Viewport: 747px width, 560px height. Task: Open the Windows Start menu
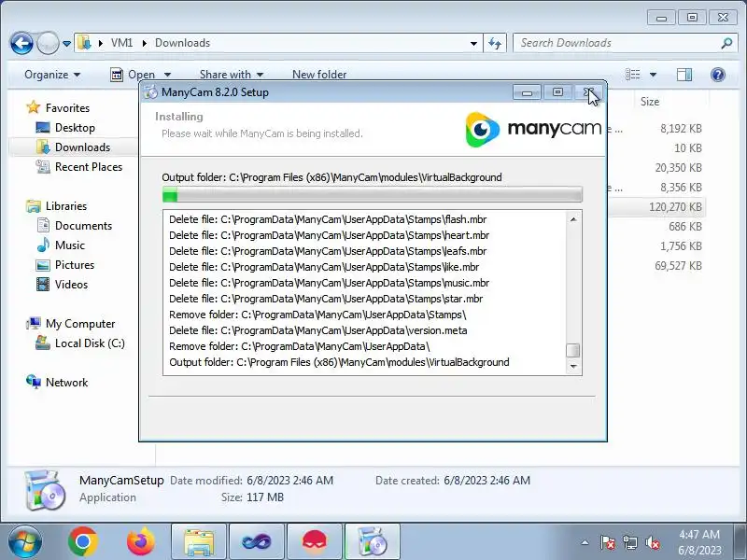pyautogui.click(x=24, y=542)
